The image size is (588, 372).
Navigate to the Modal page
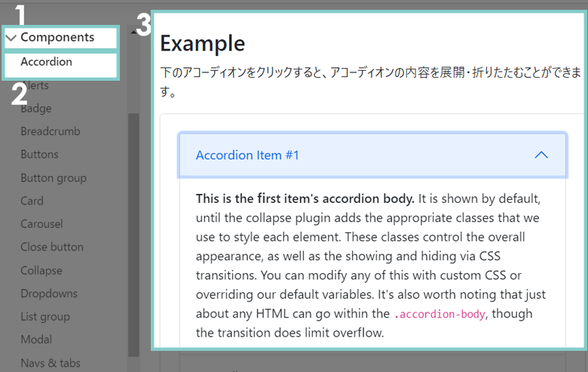click(36, 340)
